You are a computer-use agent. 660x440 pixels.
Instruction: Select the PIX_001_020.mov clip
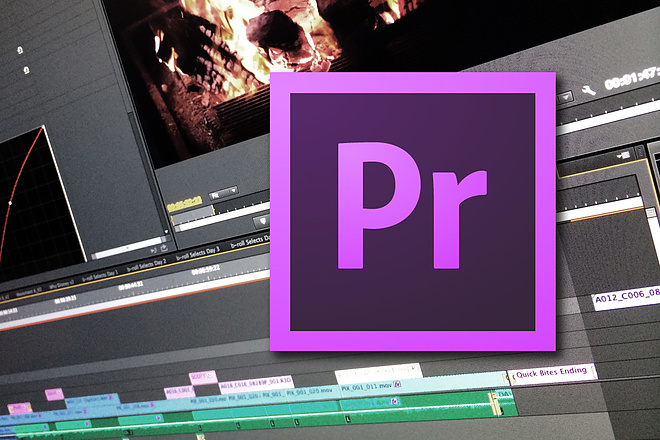point(312,392)
